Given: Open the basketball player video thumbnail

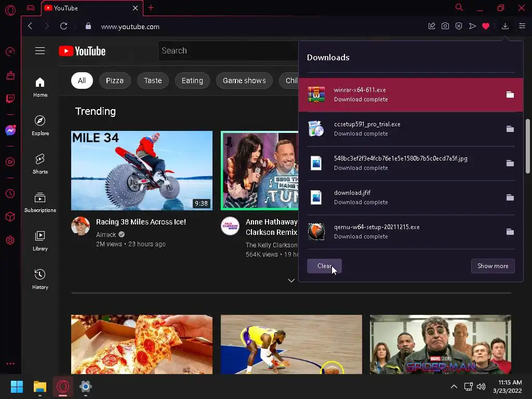Looking at the screenshot, I should (x=291, y=344).
